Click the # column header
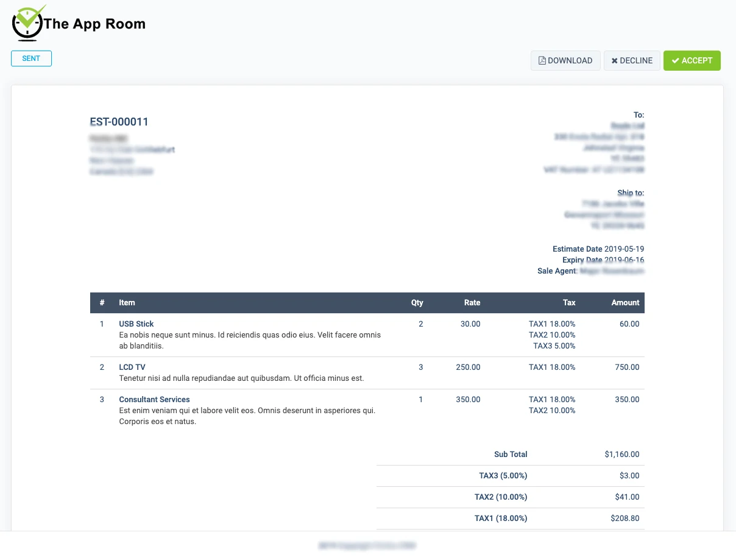This screenshot has width=736, height=560. (102, 303)
